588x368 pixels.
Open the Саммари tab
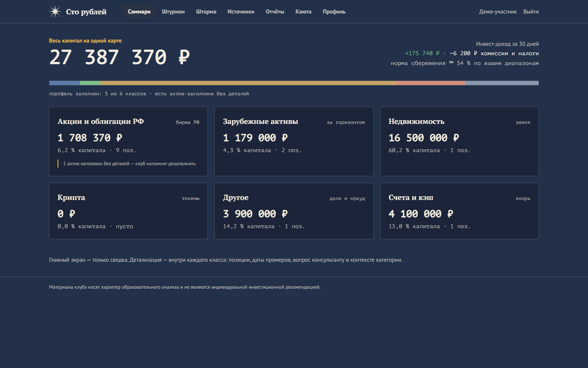tap(139, 11)
